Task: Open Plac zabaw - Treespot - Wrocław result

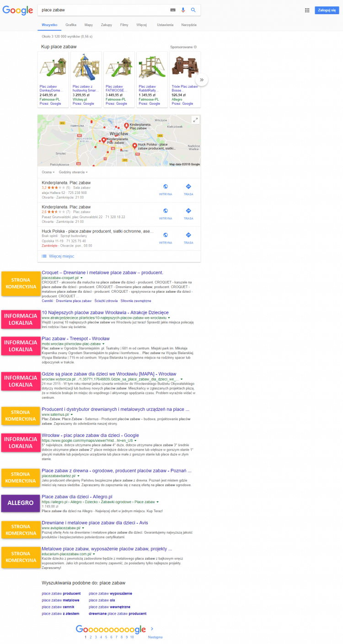Action: 75,338
